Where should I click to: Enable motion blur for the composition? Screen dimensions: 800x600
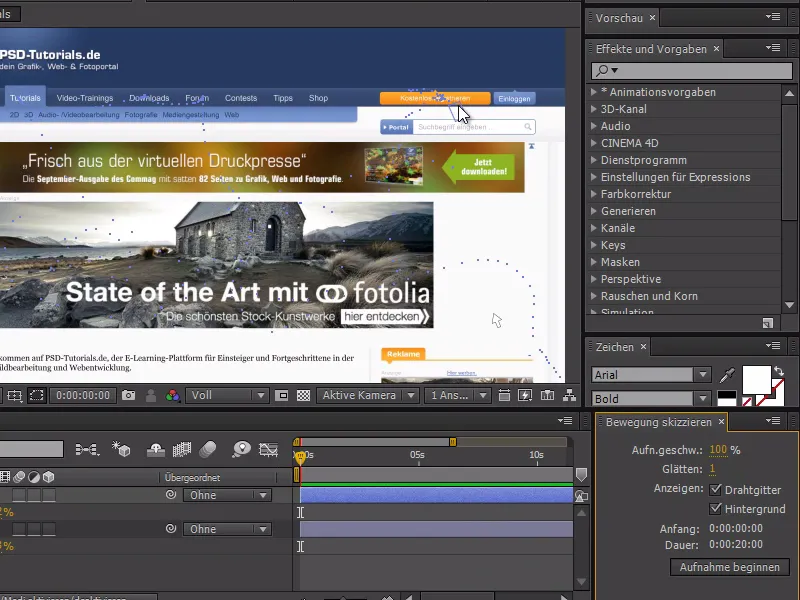(208, 449)
